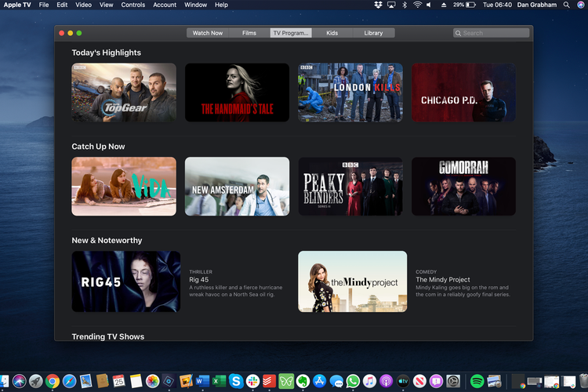Image resolution: width=588 pixels, height=392 pixels.
Task: Launch Microsoft Excel from the Dock
Action: (x=219, y=382)
